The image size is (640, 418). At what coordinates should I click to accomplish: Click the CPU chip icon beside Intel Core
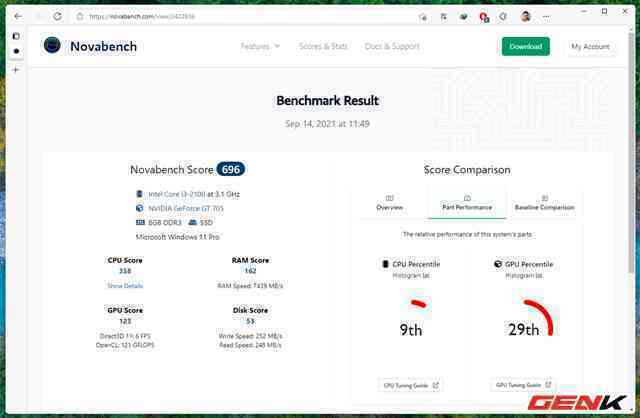[x=140, y=194]
